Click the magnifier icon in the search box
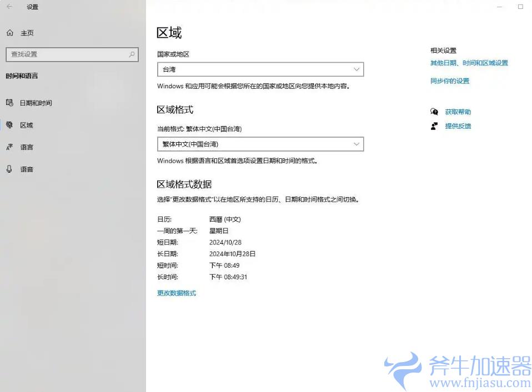 tap(132, 54)
